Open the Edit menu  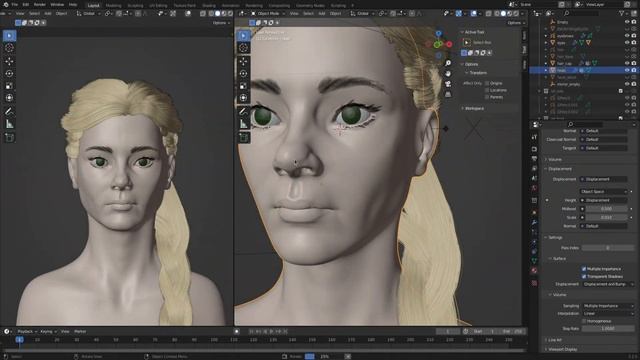click(26, 4)
